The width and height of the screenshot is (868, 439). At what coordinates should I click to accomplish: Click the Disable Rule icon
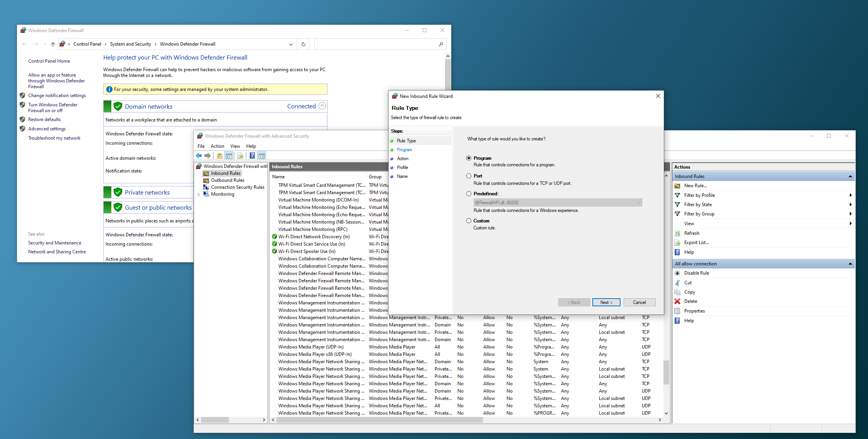point(678,273)
